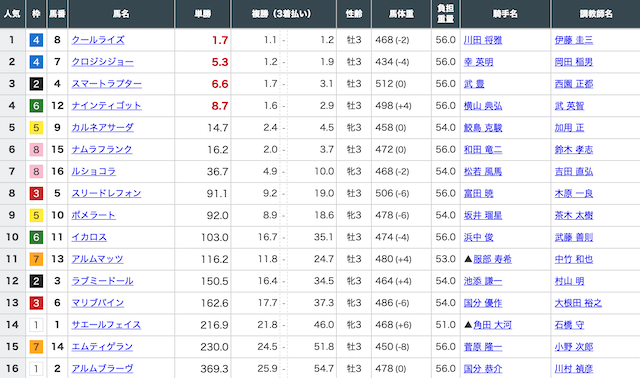View trainer 岡田 稲男
The width and height of the screenshot is (640, 378).
point(573,62)
